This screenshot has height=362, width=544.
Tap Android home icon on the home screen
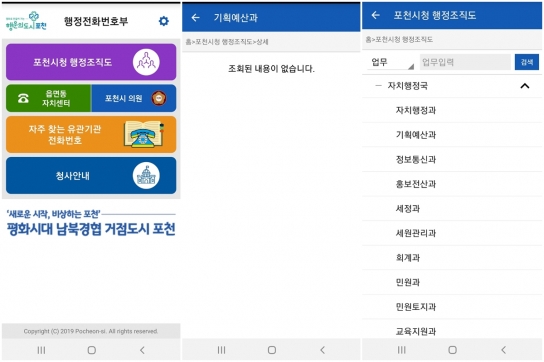tap(92, 350)
